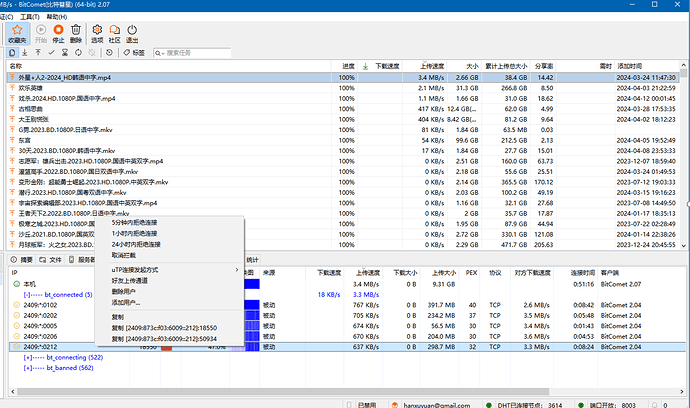Click the peer icon beside 2409:*:0102
Viewport: 690px width, 408px height.
[x=17, y=305]
